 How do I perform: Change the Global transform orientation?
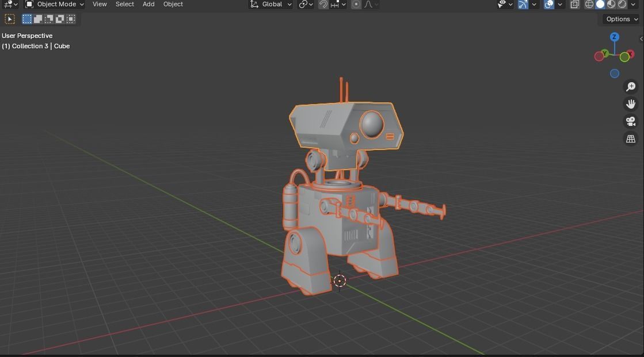click(271, 5)
